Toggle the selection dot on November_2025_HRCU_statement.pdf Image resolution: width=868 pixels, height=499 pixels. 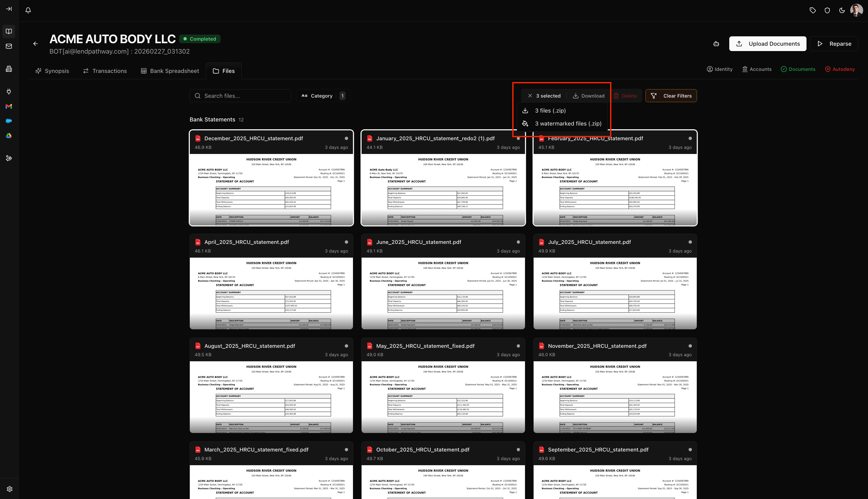point(690,346)
